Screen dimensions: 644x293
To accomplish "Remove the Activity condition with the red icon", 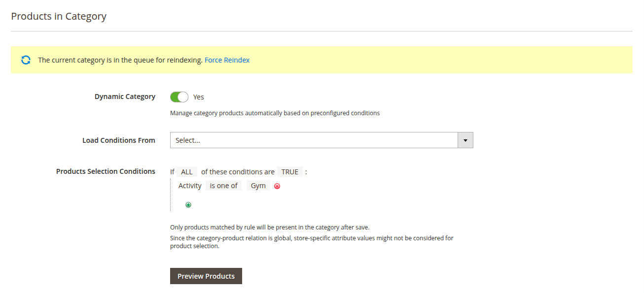I will 277,186.
